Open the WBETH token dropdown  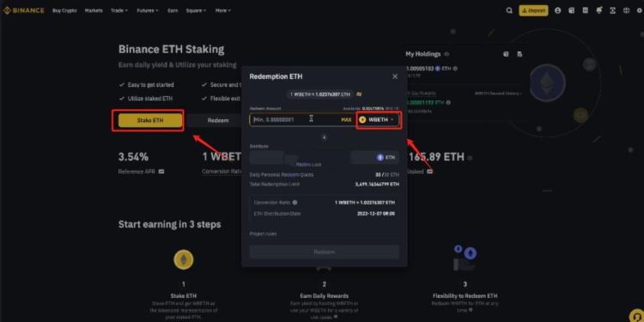379,119
